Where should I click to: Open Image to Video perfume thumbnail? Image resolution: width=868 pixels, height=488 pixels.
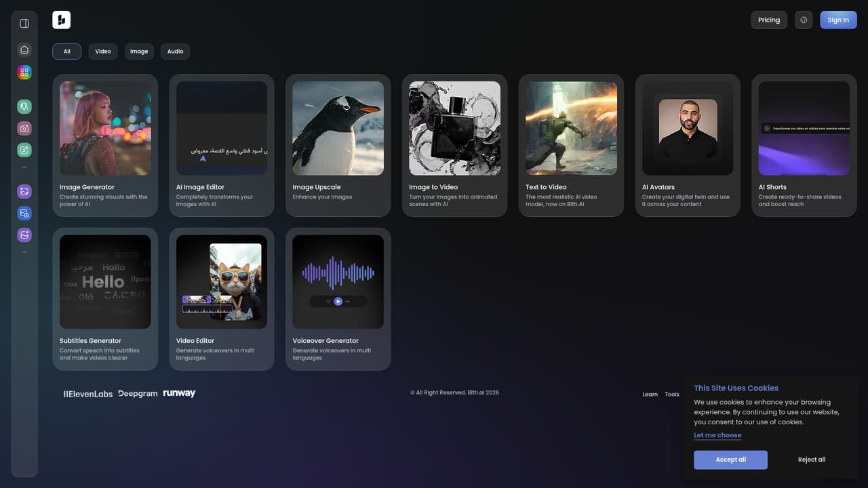coord(454,128)
